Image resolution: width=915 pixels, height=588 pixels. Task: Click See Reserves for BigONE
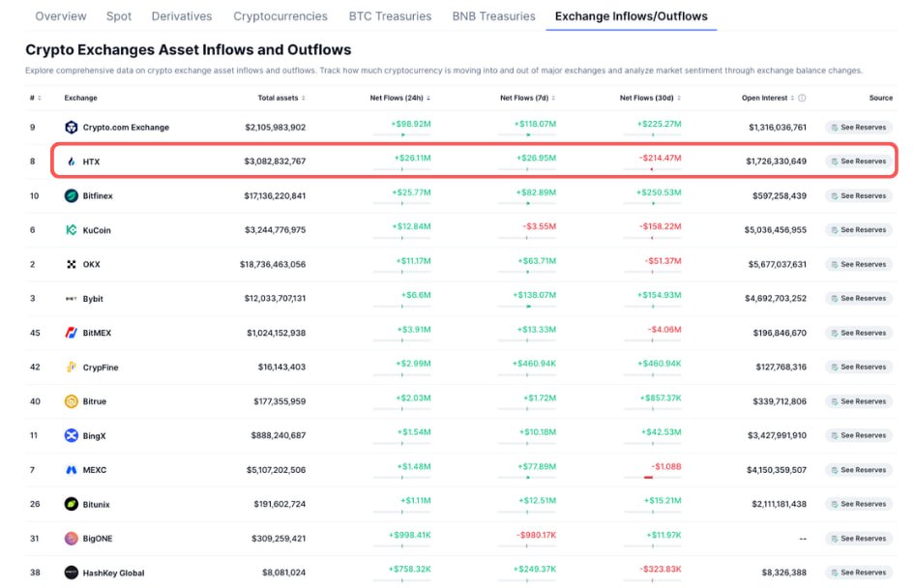[858, 539]
